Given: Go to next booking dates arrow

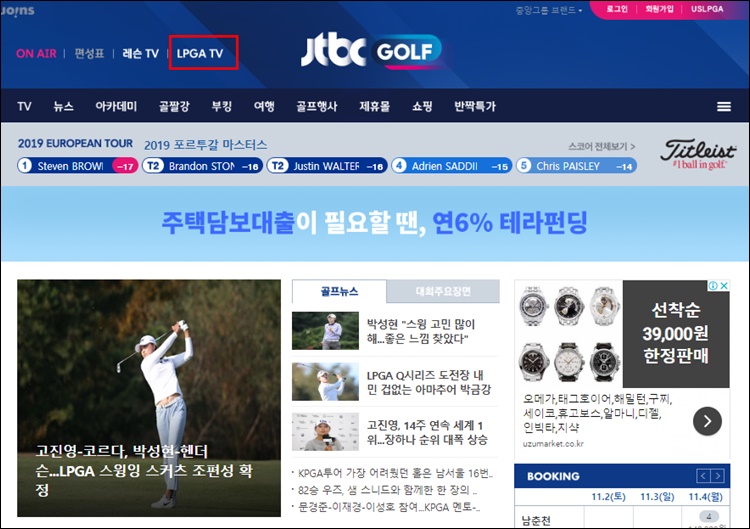Looking at the screenshot, I should coord(717,476).
